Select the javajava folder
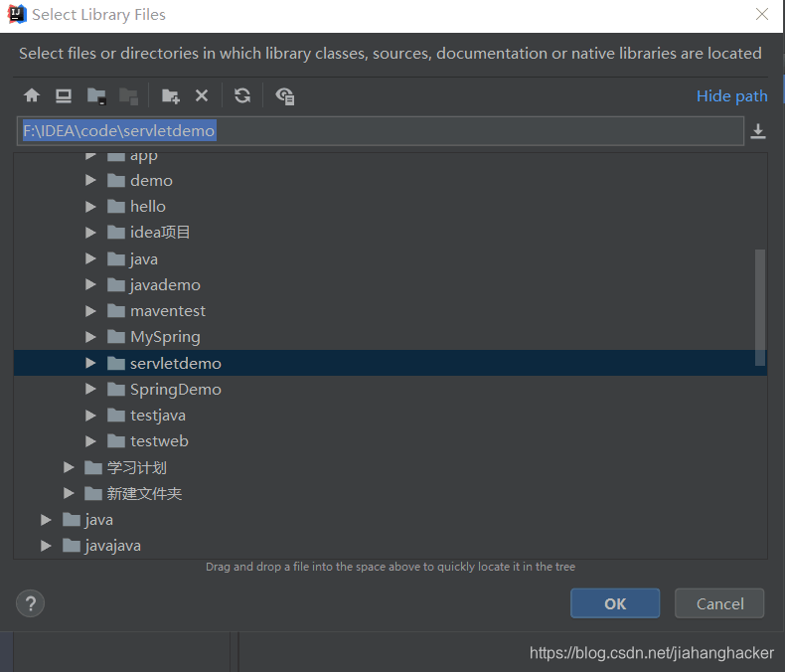The width and height of the screenshot is (785, 672). pyautogui.click(x=390, y=546)
